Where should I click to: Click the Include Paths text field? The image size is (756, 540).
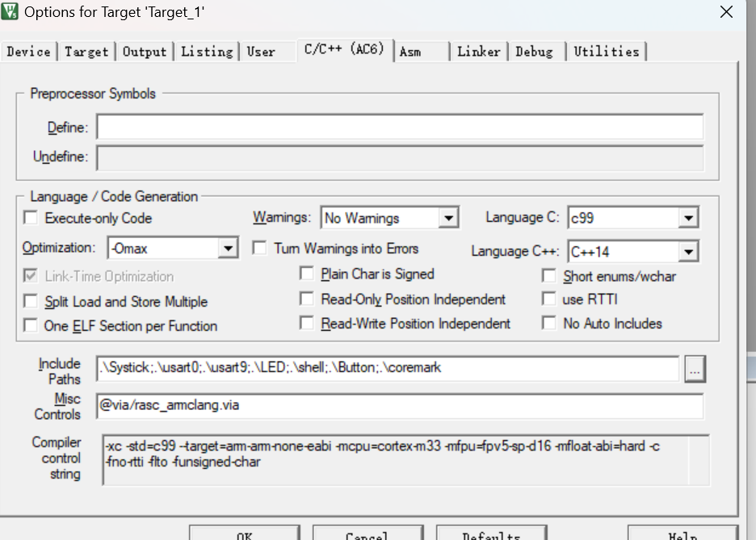pyautogui.click(x=388, y=369)
